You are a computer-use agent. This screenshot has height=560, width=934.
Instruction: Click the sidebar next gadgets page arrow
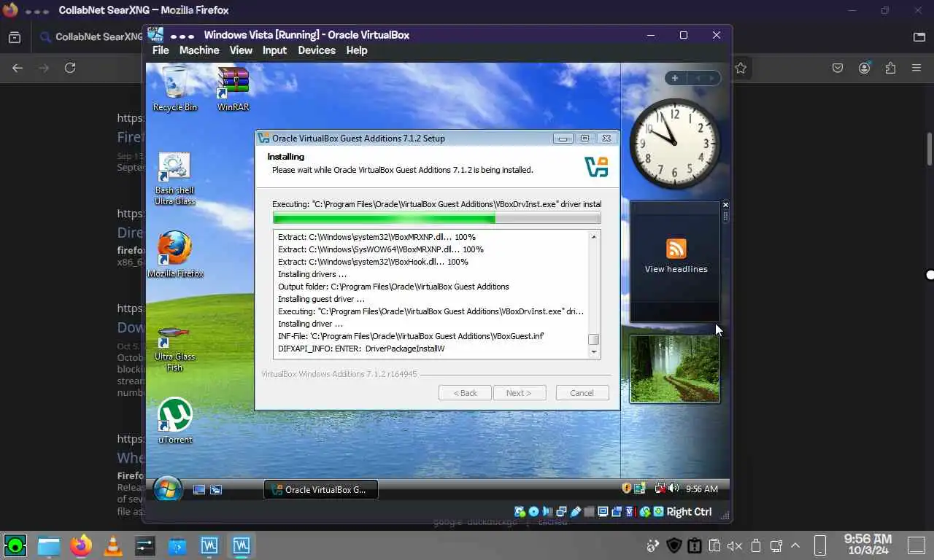pyautogui.click(x=712, y=78)
